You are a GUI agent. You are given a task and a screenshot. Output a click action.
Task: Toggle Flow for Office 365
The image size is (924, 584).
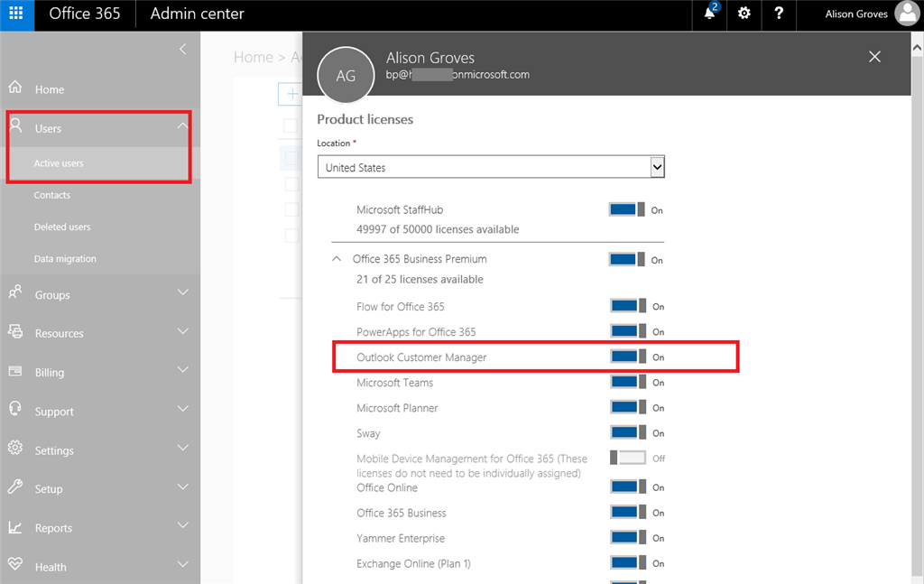[x=628, y=306]
